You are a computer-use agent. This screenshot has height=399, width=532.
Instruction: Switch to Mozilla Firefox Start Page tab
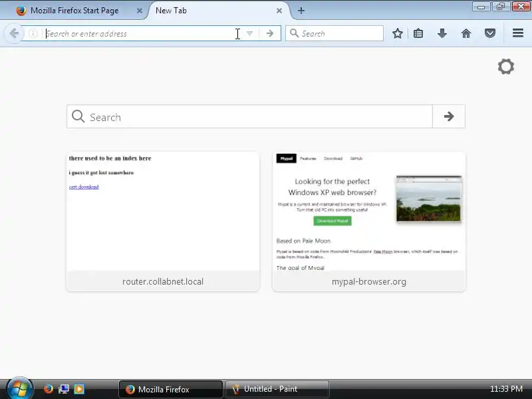(x=74, y=11)
